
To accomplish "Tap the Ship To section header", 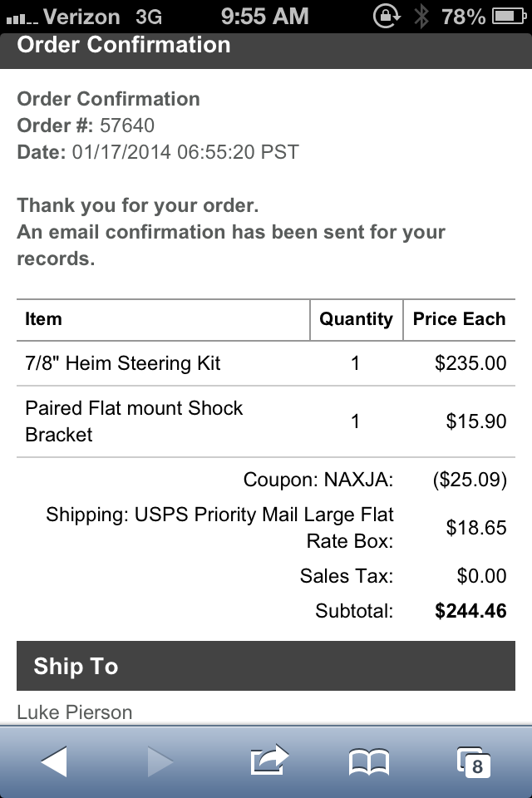I will click(x=266, y=666).
